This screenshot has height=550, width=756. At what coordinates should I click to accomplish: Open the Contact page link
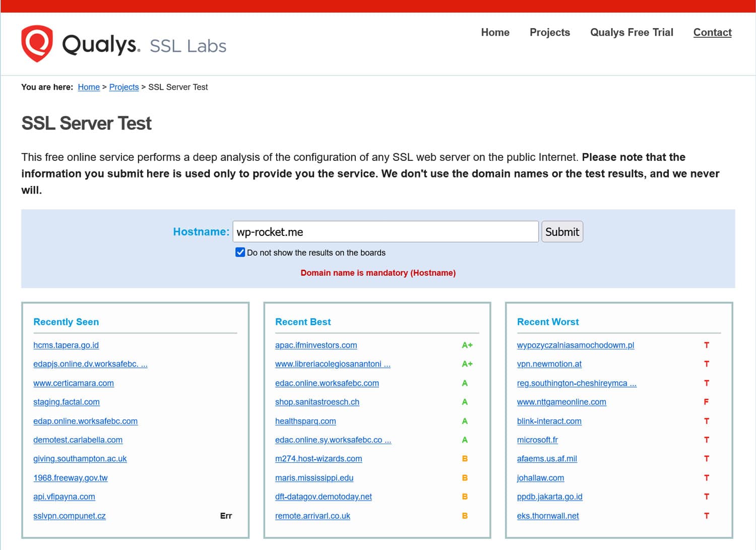712,32
